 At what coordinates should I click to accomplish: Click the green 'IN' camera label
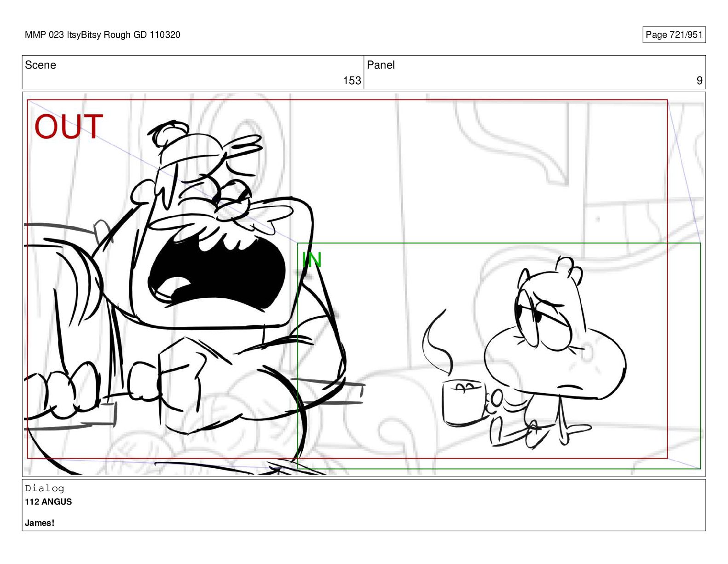312,260
